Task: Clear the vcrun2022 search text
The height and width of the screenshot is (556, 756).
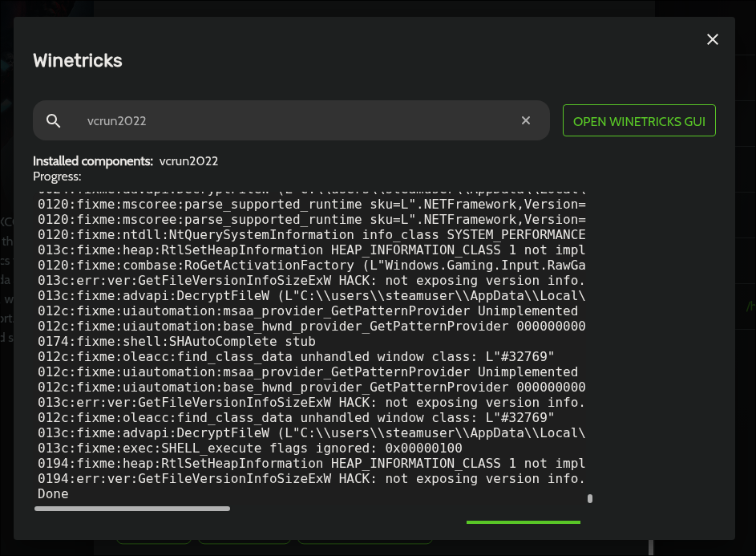Action: pyautogui.click(x=526, y=120)
